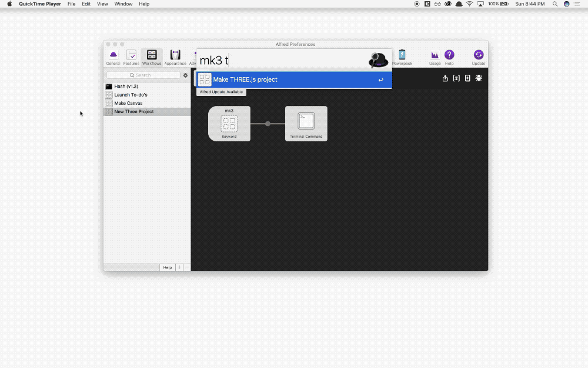Open the Help menu in the menu bar
The width and height of the screenshot is (588, 368).
(x=144, y=4)
